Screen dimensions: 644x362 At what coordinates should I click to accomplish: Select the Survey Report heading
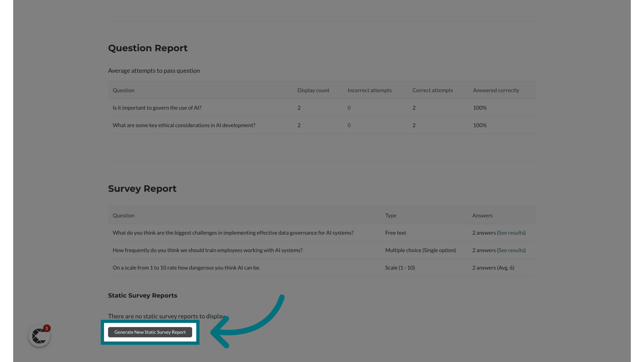click(x=142, y=188)
